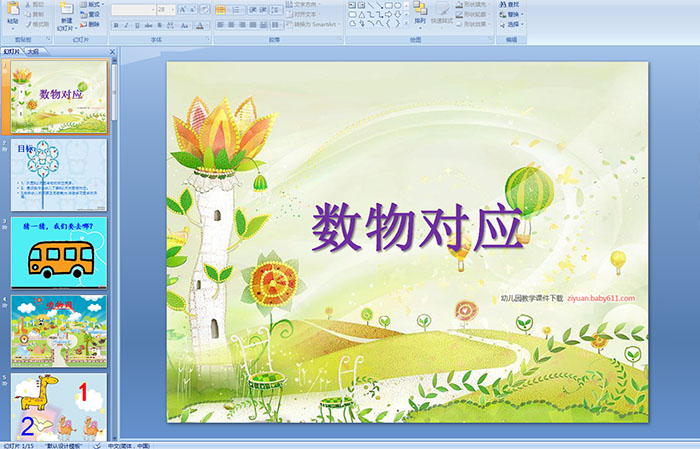
Task: Toggle Underline formatting
Action: [x=137, y=25]
